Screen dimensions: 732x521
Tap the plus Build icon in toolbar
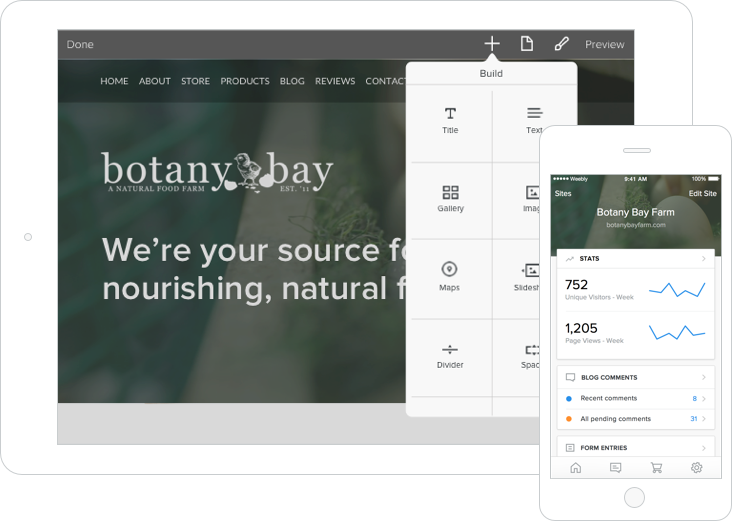pos(492,44)
